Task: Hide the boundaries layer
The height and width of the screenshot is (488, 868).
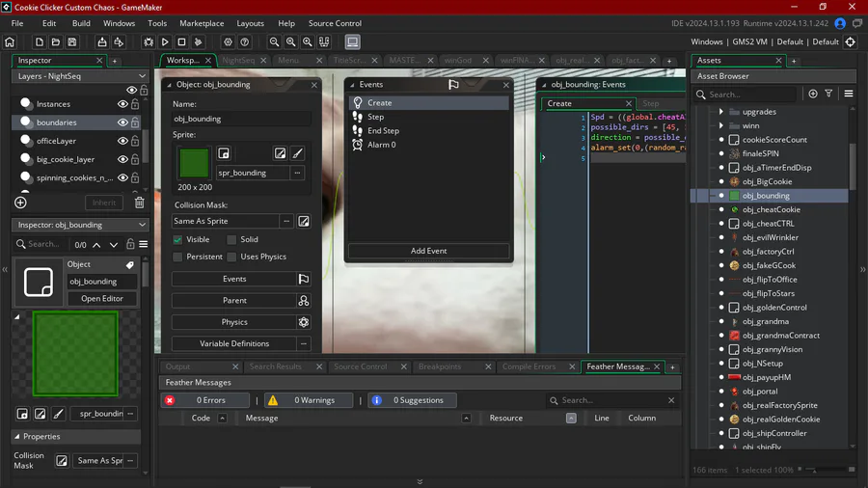Action: (122, 122)
